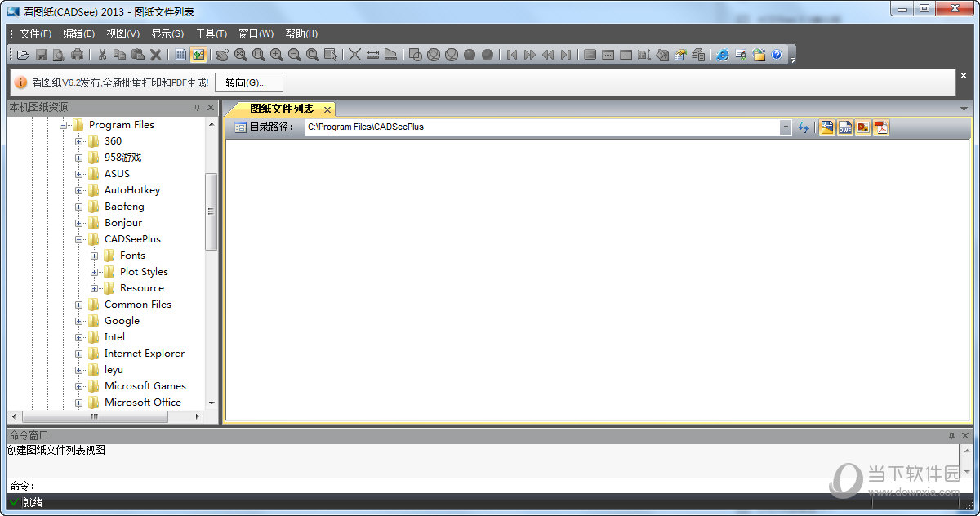Go to the last drawing
Screen dimensions: 980x516
tap(566, 55)
